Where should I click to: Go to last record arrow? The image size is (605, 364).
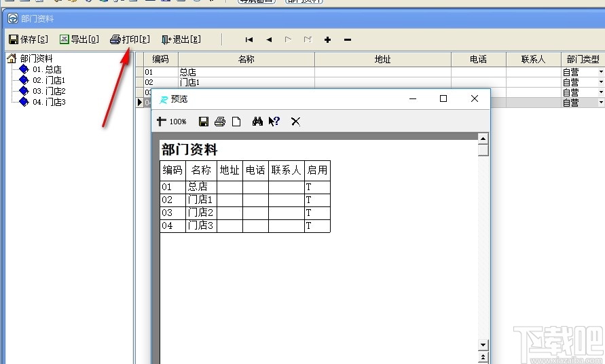tap(308, 39)
